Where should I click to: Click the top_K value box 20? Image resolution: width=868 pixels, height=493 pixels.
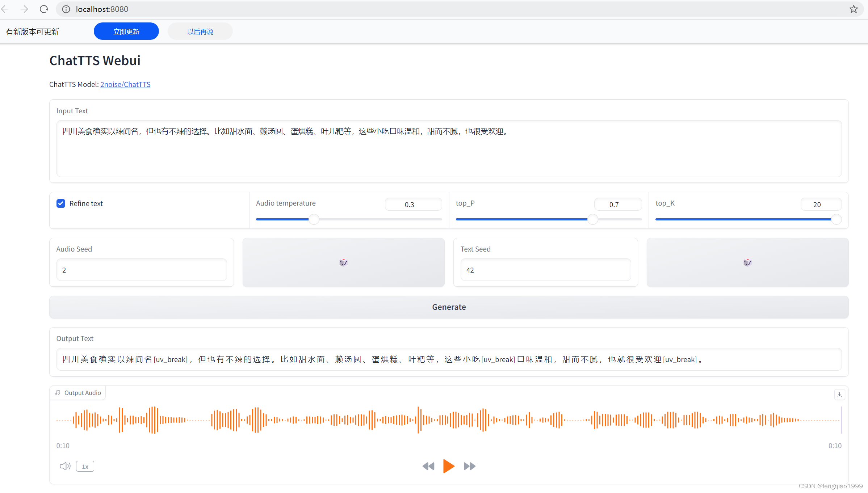[x=821, y=205]
